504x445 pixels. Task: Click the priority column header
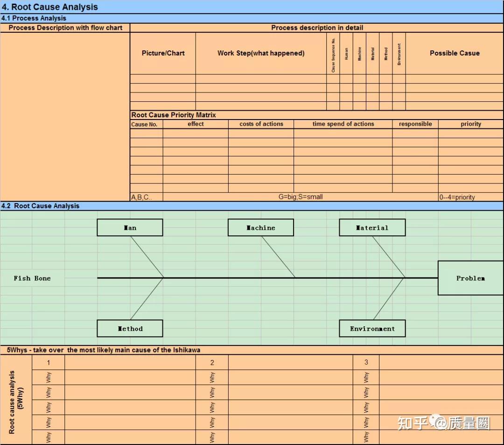point(471,124)
